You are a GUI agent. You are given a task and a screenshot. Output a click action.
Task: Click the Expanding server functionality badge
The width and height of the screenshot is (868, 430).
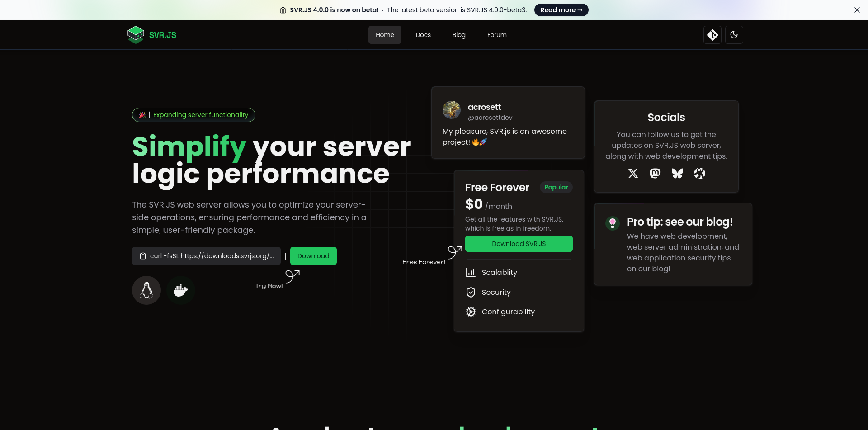(x=193, y=115)
